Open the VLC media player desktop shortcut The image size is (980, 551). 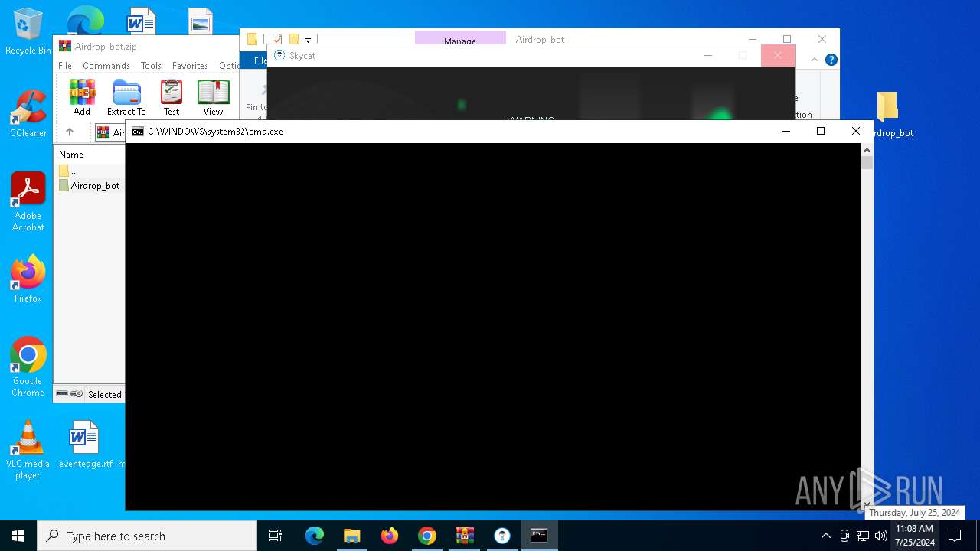click(x=28, y=451)
